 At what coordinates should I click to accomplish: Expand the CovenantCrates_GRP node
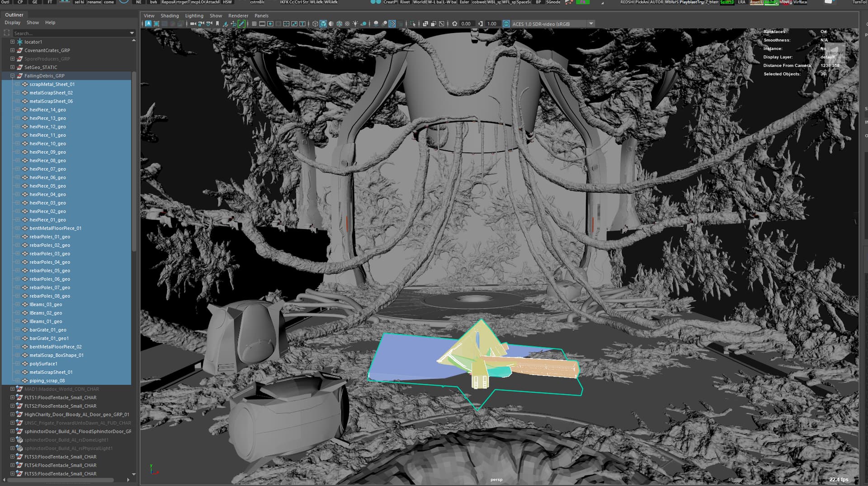(x=13, y=50)
